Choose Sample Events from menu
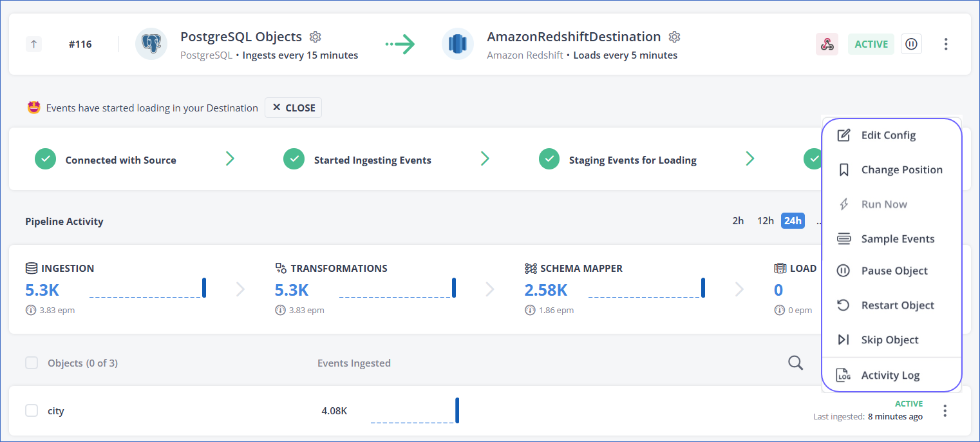 (892, 238)
